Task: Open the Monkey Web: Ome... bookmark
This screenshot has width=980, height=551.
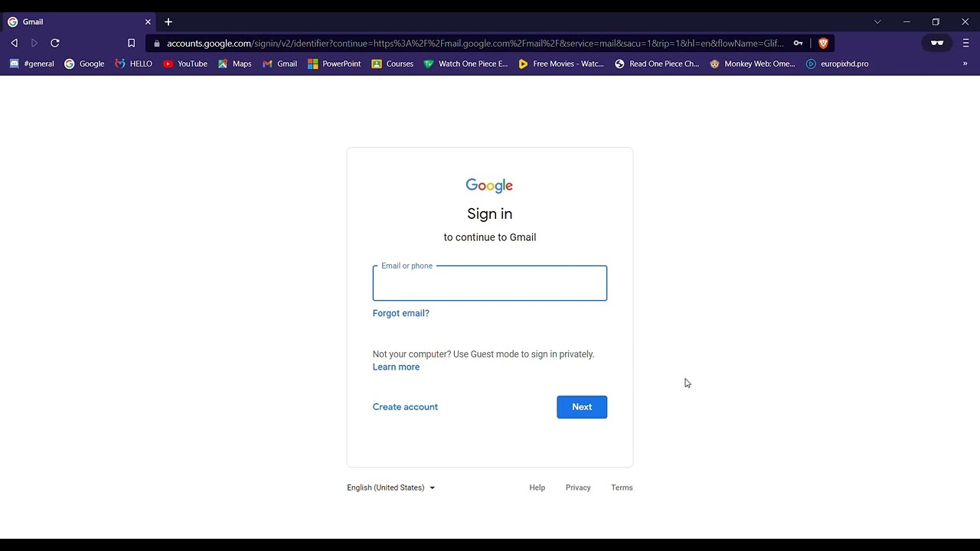Action: click(x=753, y=64)
